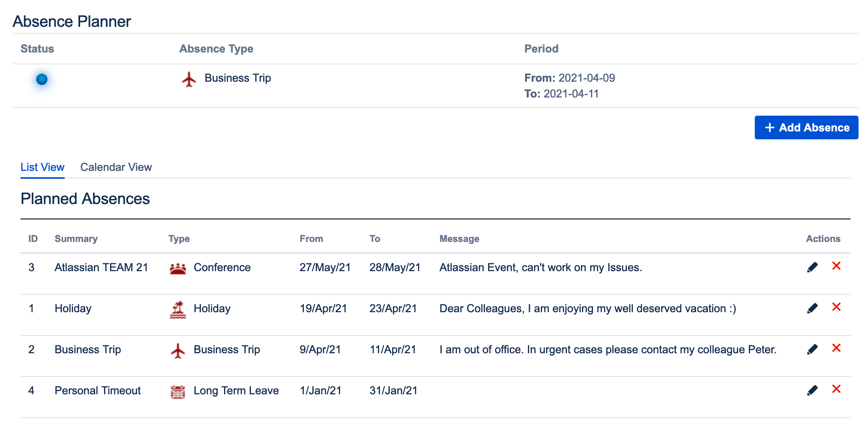Click the Holiday palm tree icon

[178, 309]
